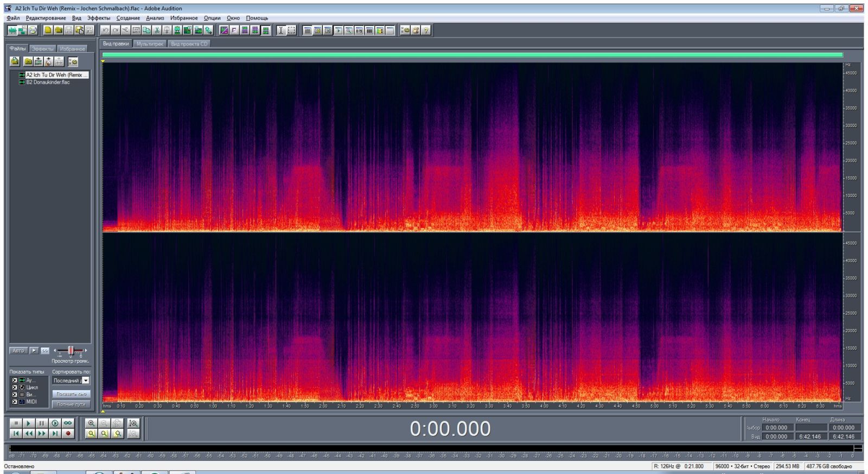Zoom to left edge of selection
Screen dimensions: 868x474
[104, 433]
